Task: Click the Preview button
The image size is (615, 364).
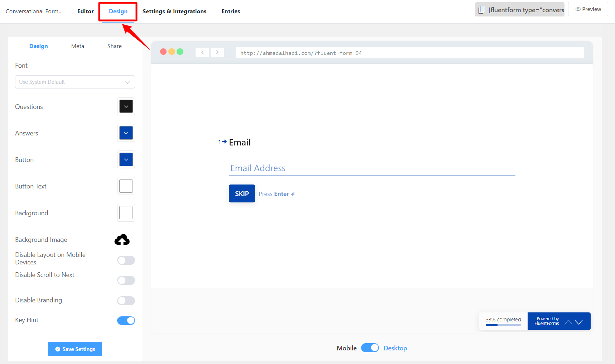Action: 588,9
